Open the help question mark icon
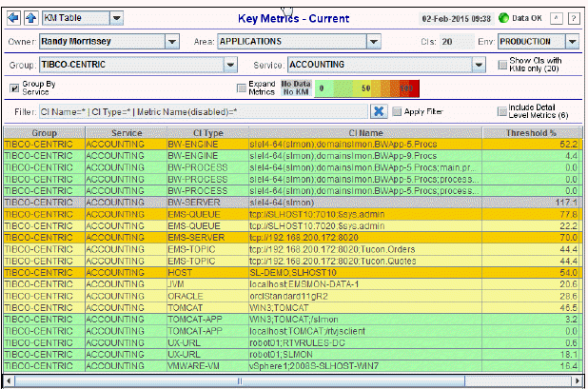The image size is (588, 389). tap(573, 18)
